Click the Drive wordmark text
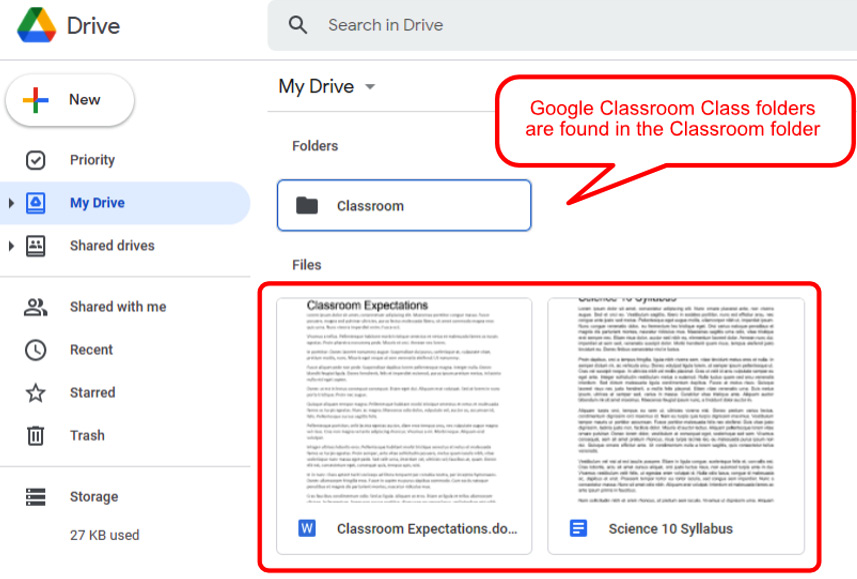The width and height of the screenshot is (857, 579). [93, 26]
